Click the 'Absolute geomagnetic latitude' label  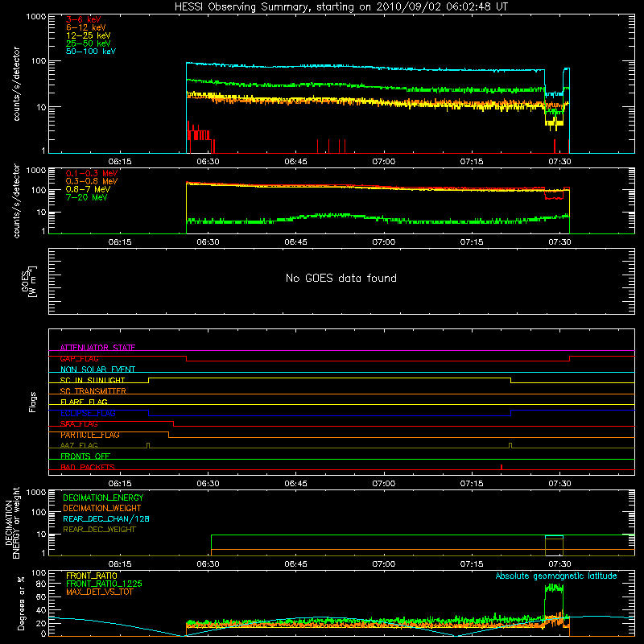(x=556, y=576)
